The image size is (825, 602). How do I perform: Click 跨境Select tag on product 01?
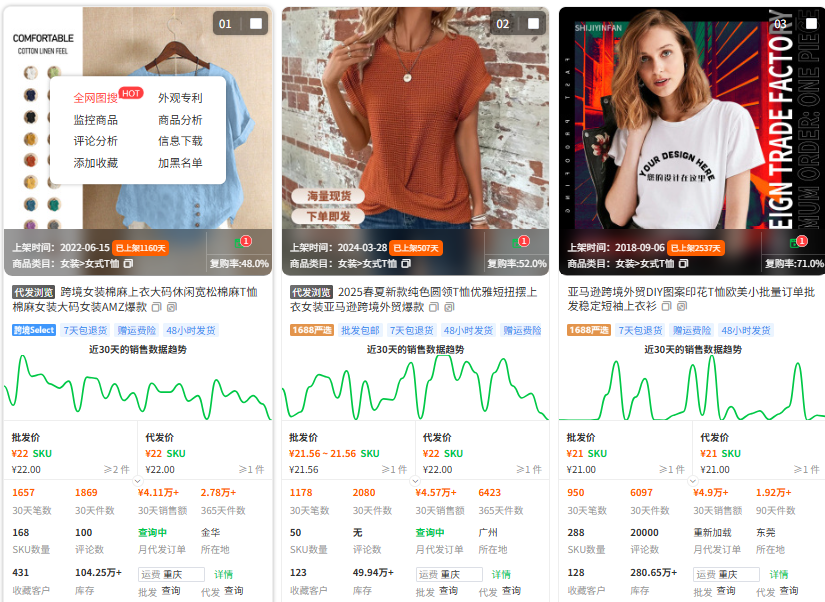[x=34, y=330]
